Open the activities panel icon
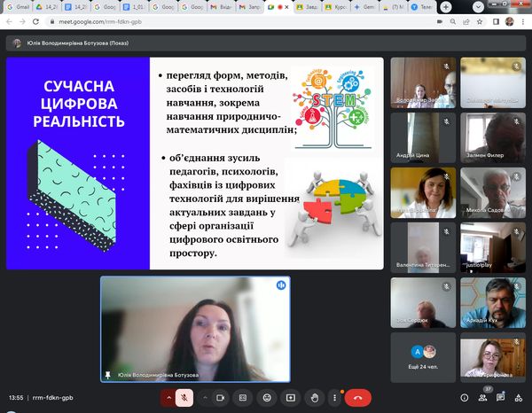Image resolution: width=532 pixels, height=413 pixels. 520,398
